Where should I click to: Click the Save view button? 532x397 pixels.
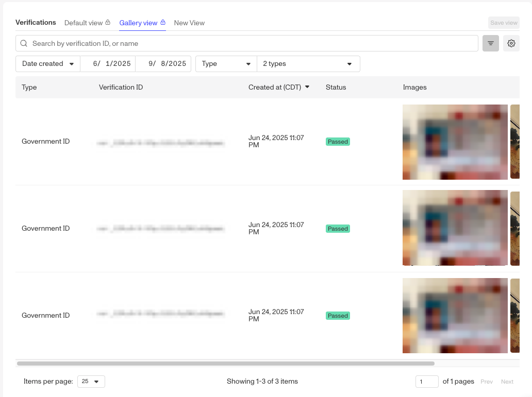click(504, 23)
